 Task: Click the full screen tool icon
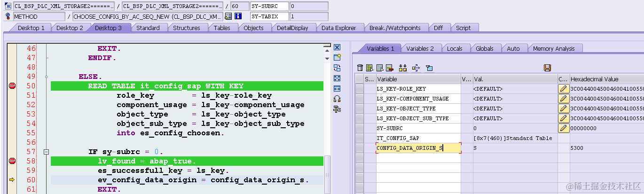(x=337, y=78)
